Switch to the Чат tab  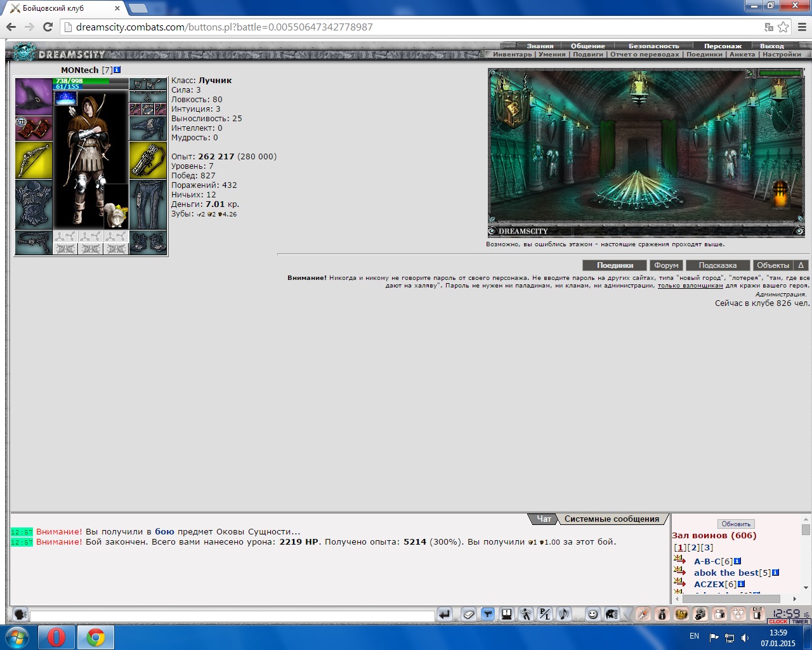(544, 519)
